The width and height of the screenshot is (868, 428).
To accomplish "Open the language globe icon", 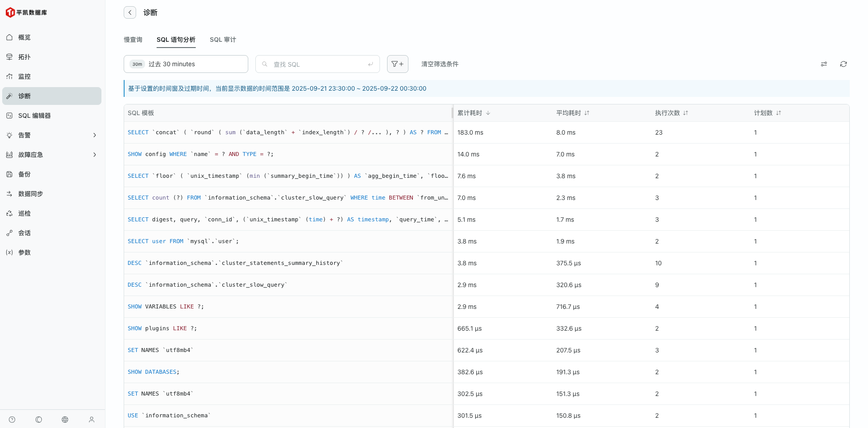I will [65, 420].
